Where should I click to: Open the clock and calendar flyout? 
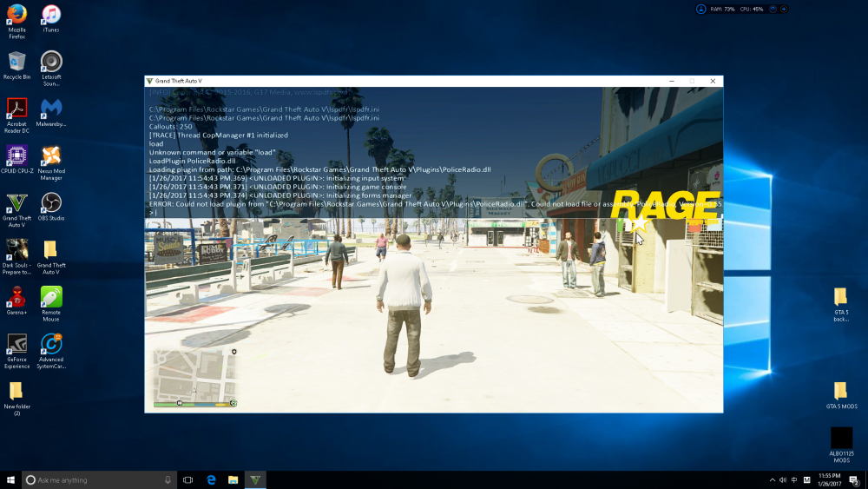[829, 480]
